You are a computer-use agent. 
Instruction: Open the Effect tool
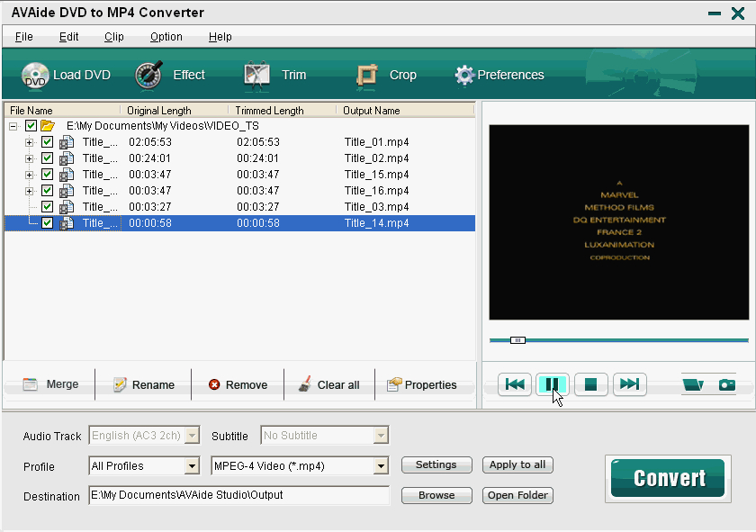tap(149, 76)
